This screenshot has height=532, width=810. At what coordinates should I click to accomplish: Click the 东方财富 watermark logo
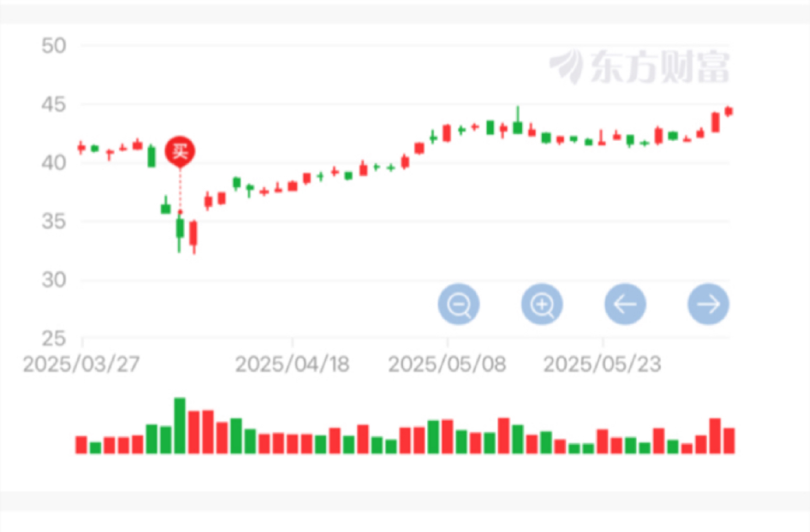pos(640,67)
